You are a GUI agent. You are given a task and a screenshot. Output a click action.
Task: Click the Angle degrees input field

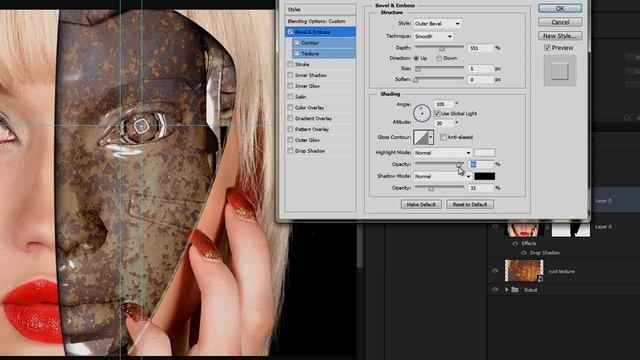click(x=444, y=104)
